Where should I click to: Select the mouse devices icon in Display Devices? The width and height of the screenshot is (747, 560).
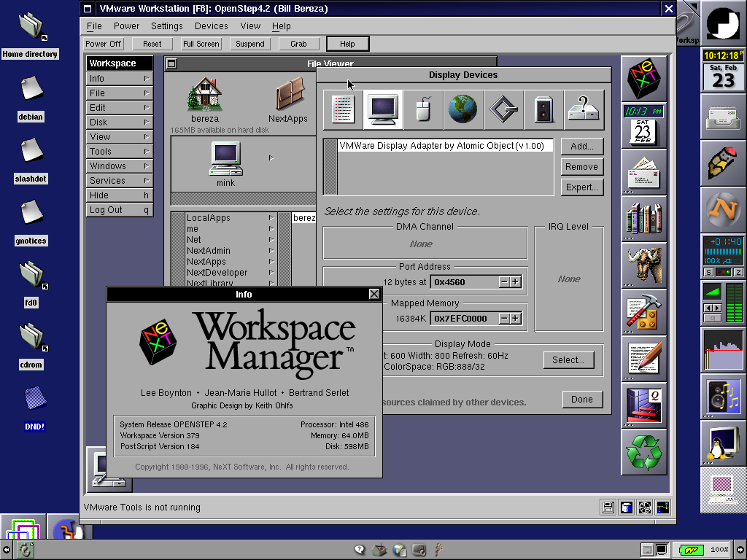[423, 109]
